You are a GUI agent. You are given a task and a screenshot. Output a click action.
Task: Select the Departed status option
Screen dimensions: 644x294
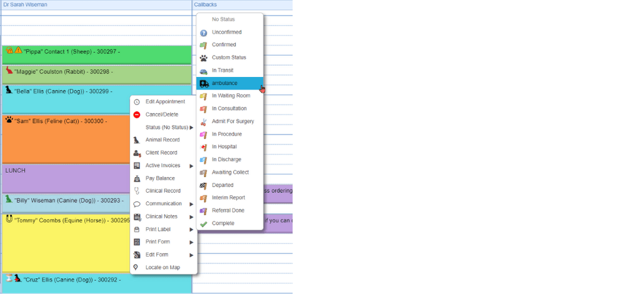[223, 185]
